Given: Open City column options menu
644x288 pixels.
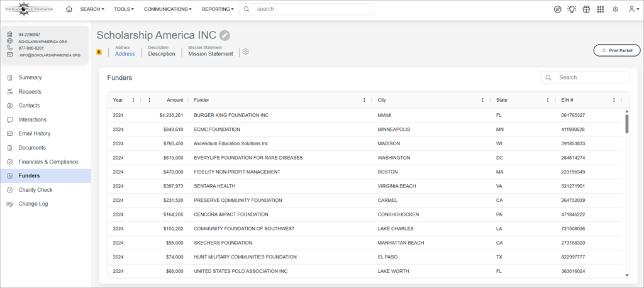Looking at the screenshot, I should (x=482, y=100).
